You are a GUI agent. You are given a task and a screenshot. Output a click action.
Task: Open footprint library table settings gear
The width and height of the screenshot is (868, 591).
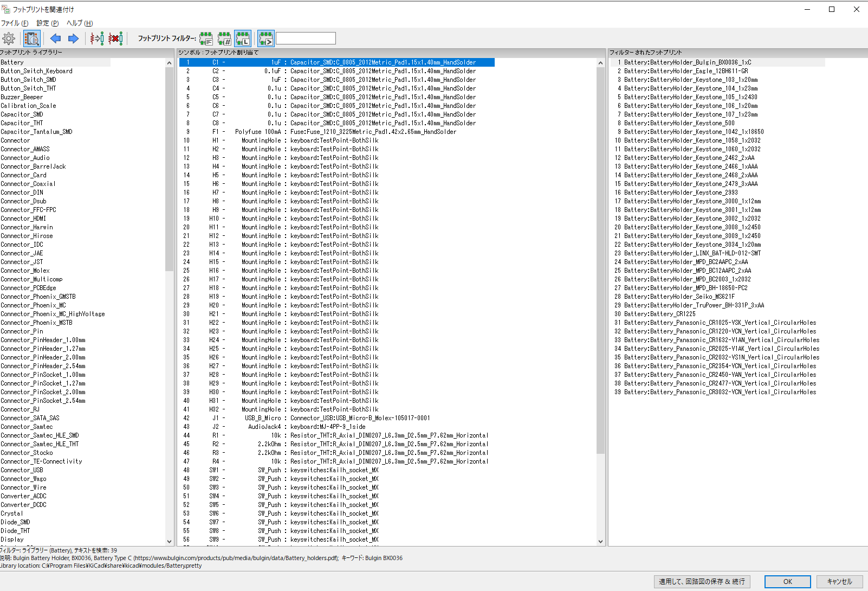(x=9, y=38)
